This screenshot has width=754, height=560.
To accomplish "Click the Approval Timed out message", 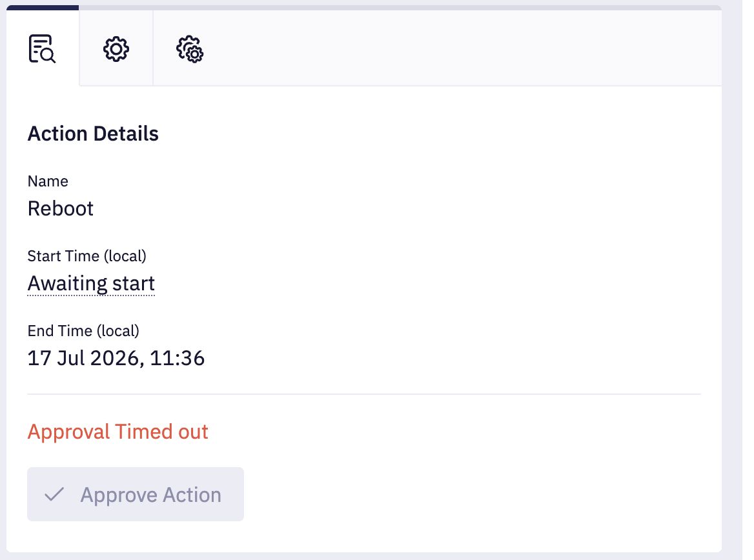I will 117,432.
